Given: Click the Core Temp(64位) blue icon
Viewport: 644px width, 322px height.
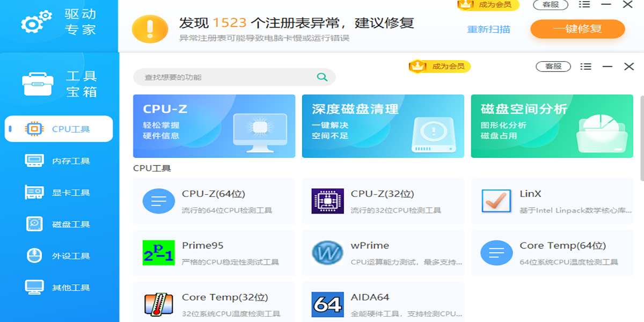Looking at the screenshot, I should tap(496, 253).
